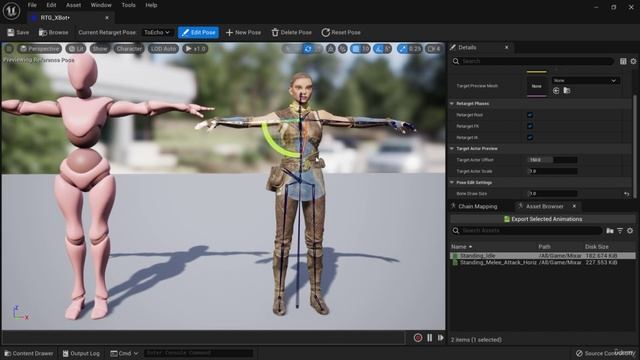Open the Perspective view mode dropdown
This screenshot has width=640, height=360.
40,49
